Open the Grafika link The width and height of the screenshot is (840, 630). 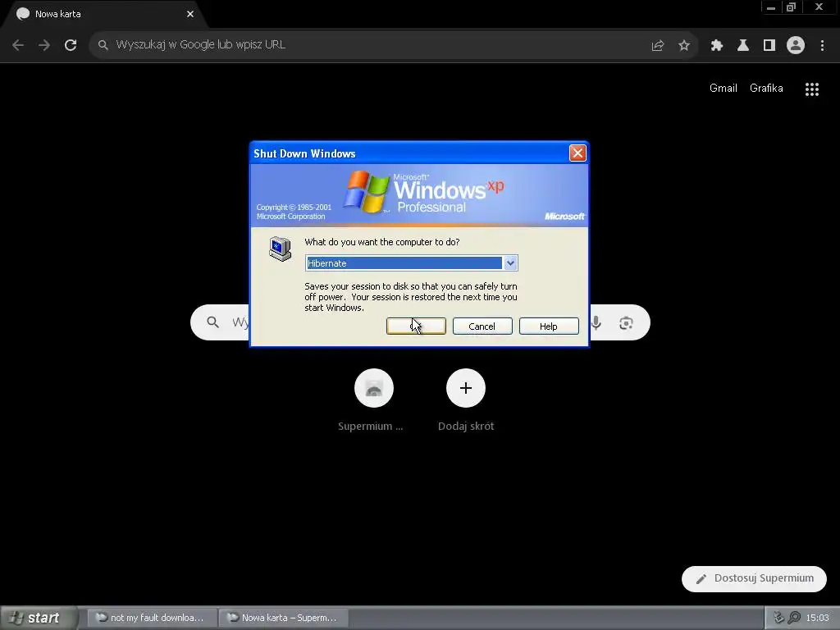pos(766,89)
